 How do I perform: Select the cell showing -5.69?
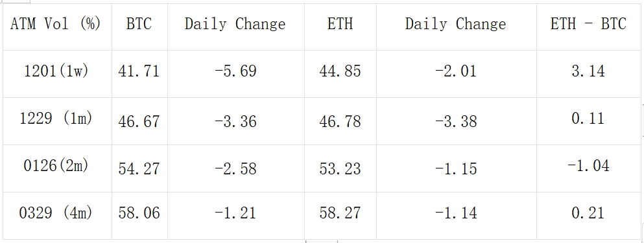[x=236, y=74]
